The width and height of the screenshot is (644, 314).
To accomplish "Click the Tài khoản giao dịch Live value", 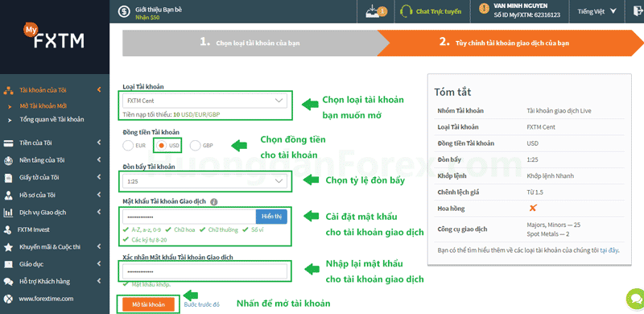I will coord(559,110).
